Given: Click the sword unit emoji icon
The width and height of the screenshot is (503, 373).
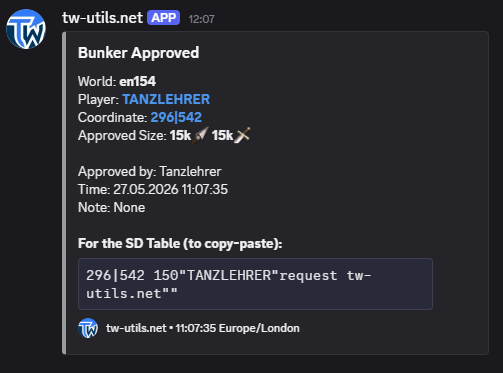Looking at the screenshot, I should coord(242,135).
